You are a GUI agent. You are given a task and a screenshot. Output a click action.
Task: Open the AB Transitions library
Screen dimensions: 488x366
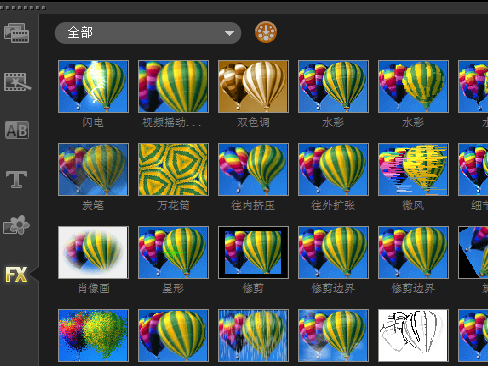17,130
